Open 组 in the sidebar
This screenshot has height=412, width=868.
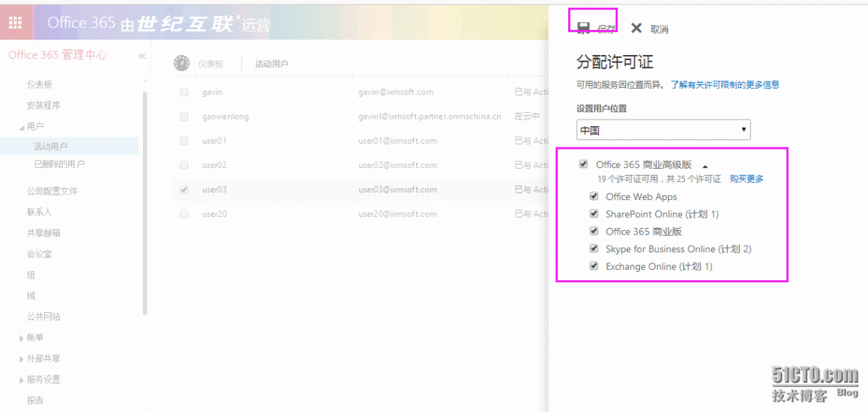click(x=31, y=275)
